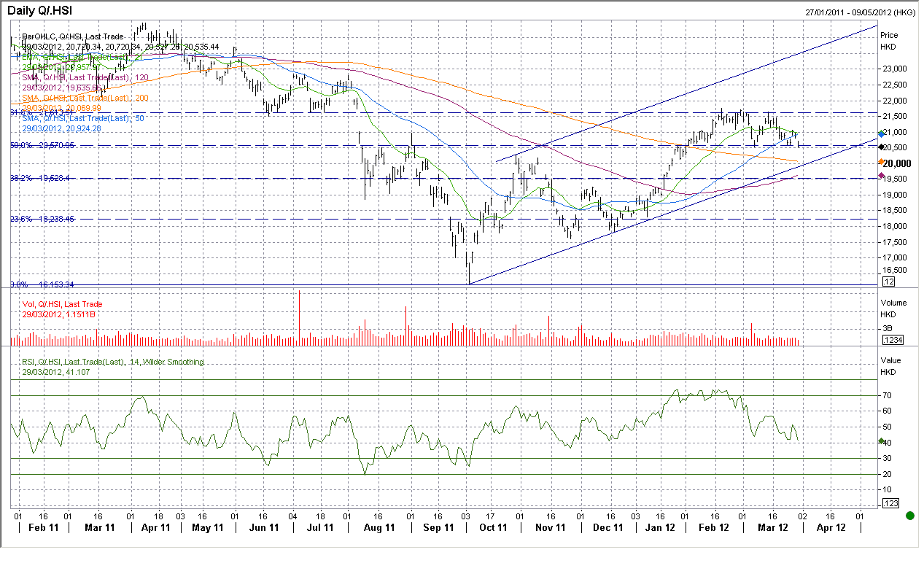This screenshot has width=924, height=582.
Task: Click the green diamond RSI value marker
Action: (x=881, y=441)
